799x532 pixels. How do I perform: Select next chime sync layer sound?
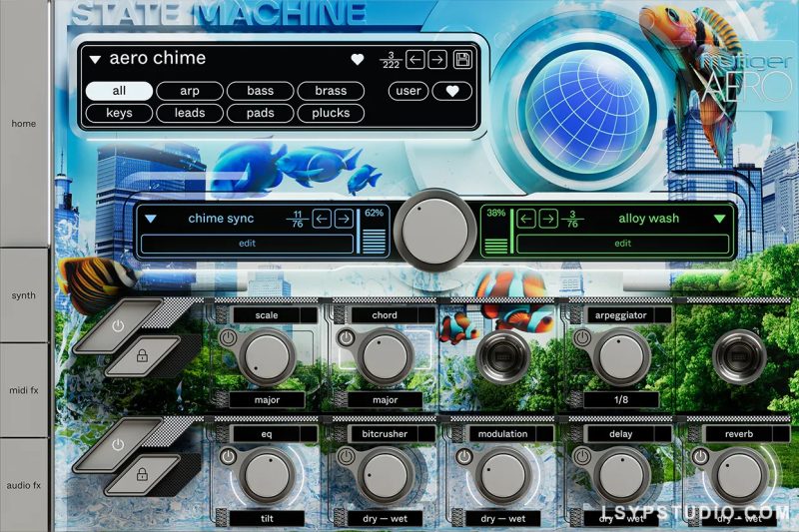[344, 219]
